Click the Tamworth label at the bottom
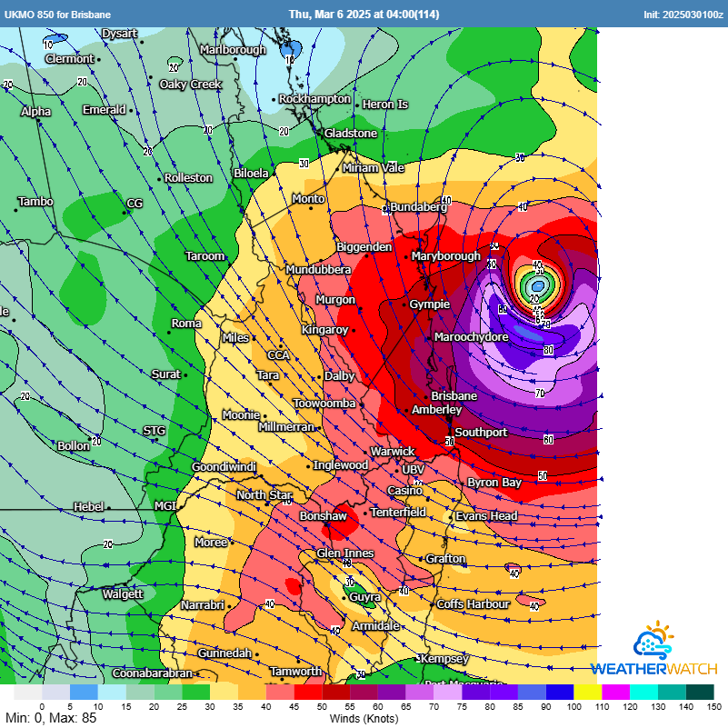Image resolution: width=728 pixels, height=728 pixels. pos(296,673)
